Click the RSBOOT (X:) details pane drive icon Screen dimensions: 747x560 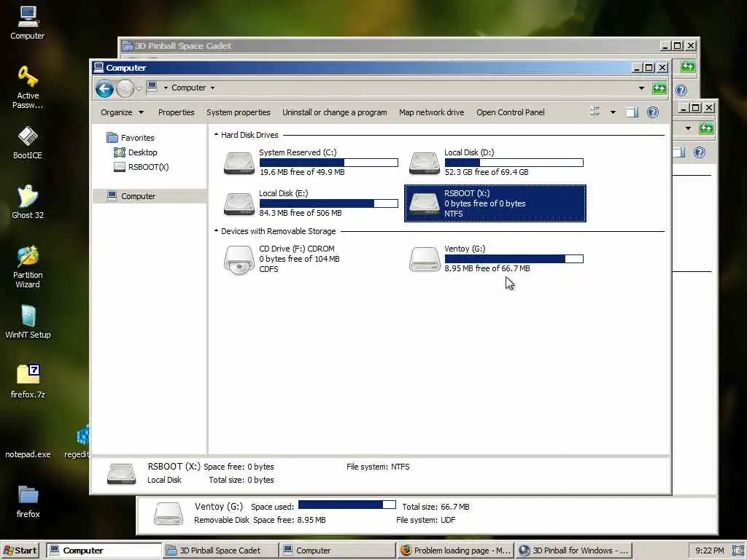(x=122, y=474)
